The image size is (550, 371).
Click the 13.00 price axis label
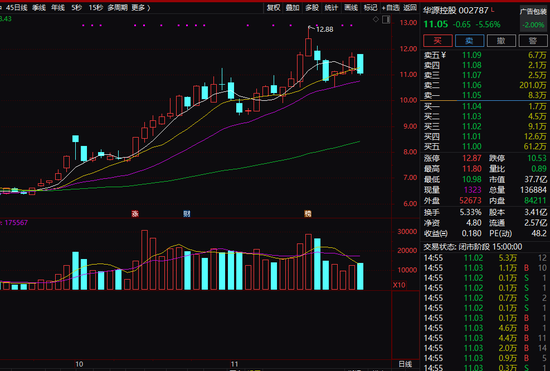[x=408, y=23]
